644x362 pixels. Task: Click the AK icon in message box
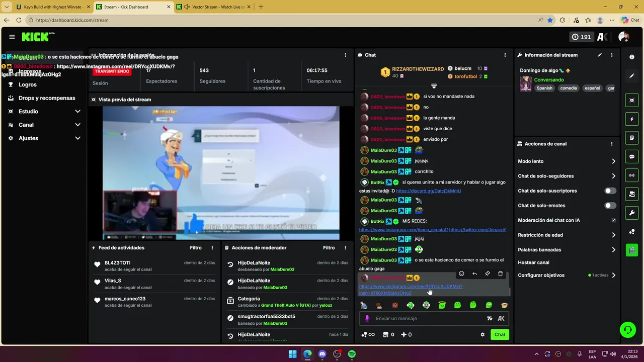[x=501, y=318]
